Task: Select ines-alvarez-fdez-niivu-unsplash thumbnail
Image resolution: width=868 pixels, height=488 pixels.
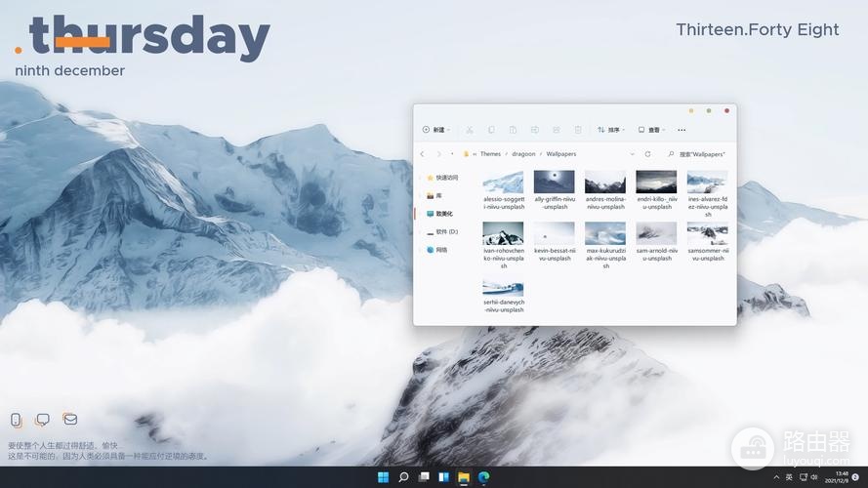Action: coord(707,183)
